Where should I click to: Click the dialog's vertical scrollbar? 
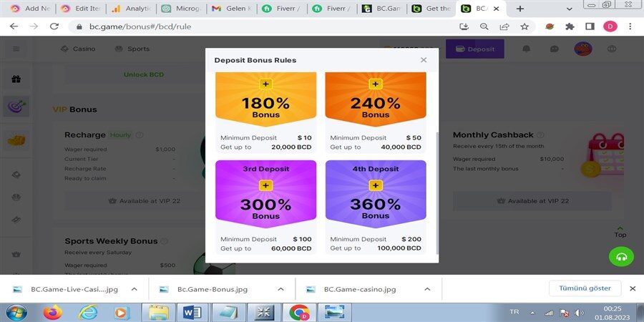(437, 193)
